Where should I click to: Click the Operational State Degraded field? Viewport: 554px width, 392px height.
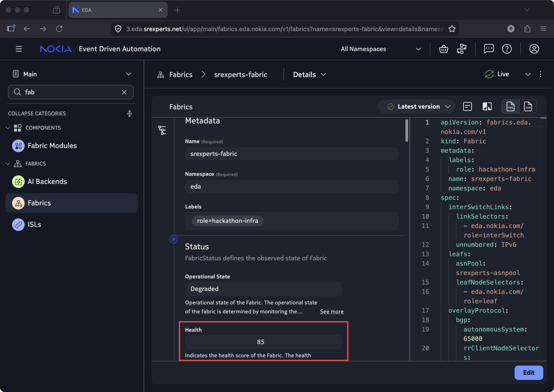[x=263, y=289]
